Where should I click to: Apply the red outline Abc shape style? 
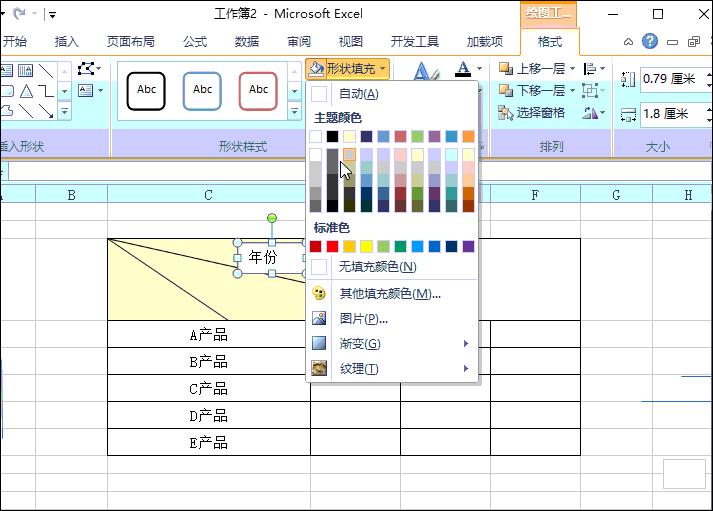258,91
